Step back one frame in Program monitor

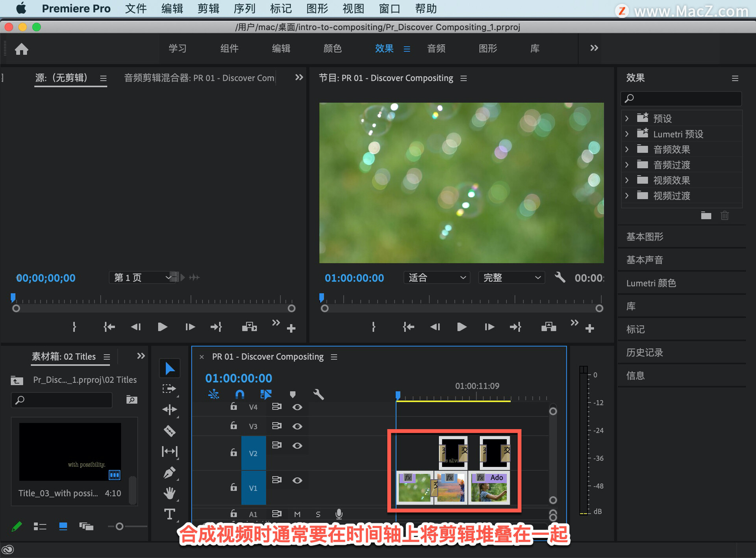tap(435, 327)
